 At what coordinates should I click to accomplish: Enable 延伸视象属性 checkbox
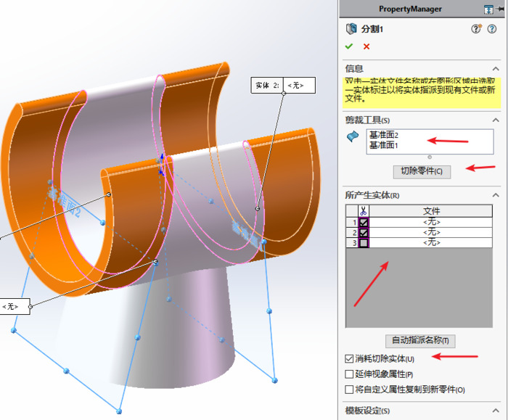pyautogui.click(x=350, y=374)
